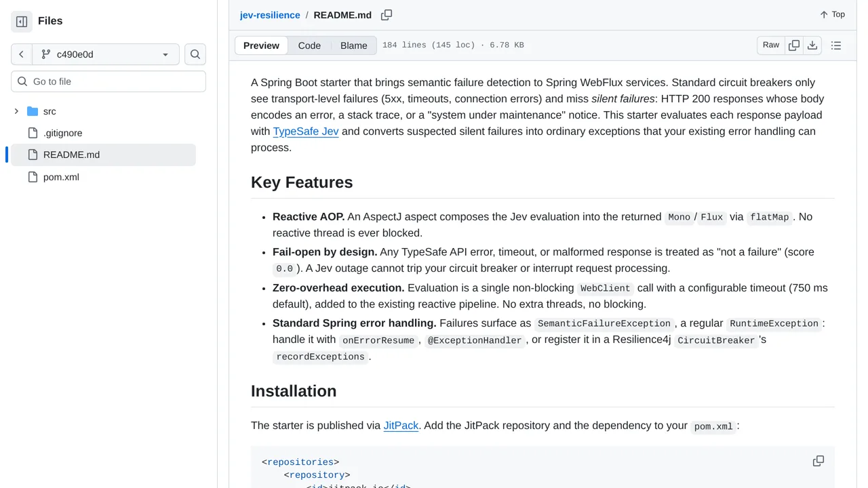Copy the file path icon next to README.md
868x488 pixels.
pyautogui.click(x=387, y=15)
